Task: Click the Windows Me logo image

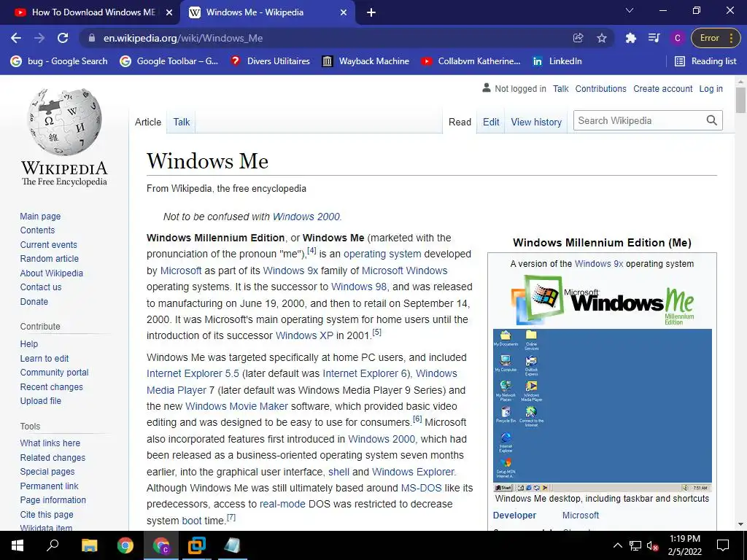Action: click(x=602, y=300)
